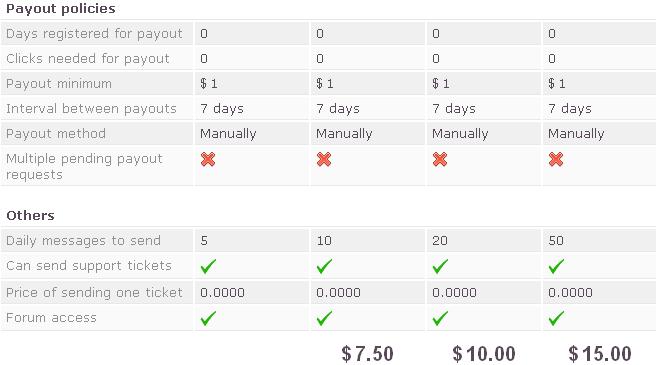
Task: Click the red X in second plan column
Action: coord(324,159)
